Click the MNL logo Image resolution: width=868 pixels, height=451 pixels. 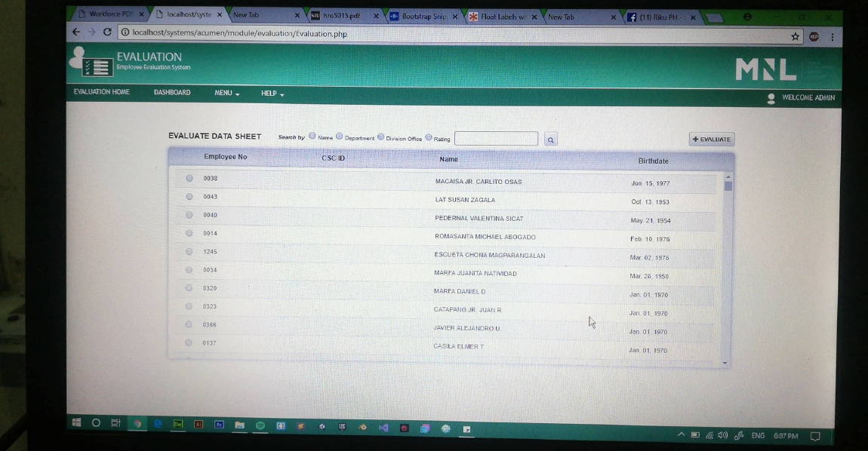(765, 69)
